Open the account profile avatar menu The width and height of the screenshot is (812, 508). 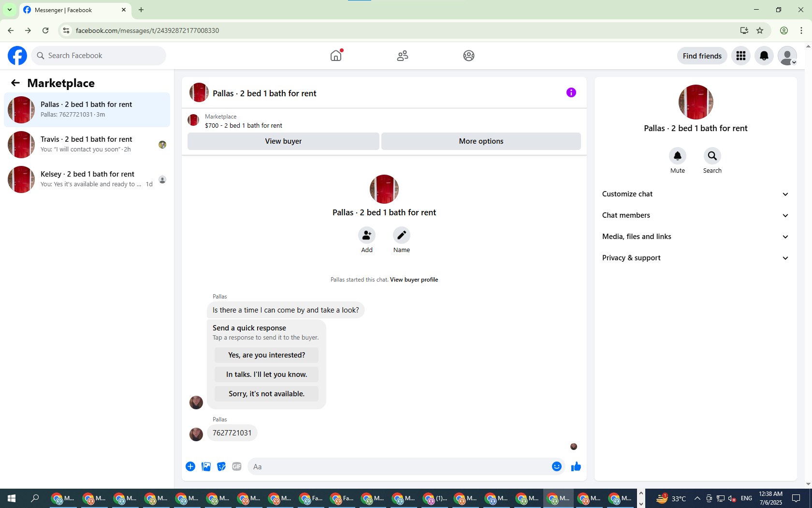point(787,56)
